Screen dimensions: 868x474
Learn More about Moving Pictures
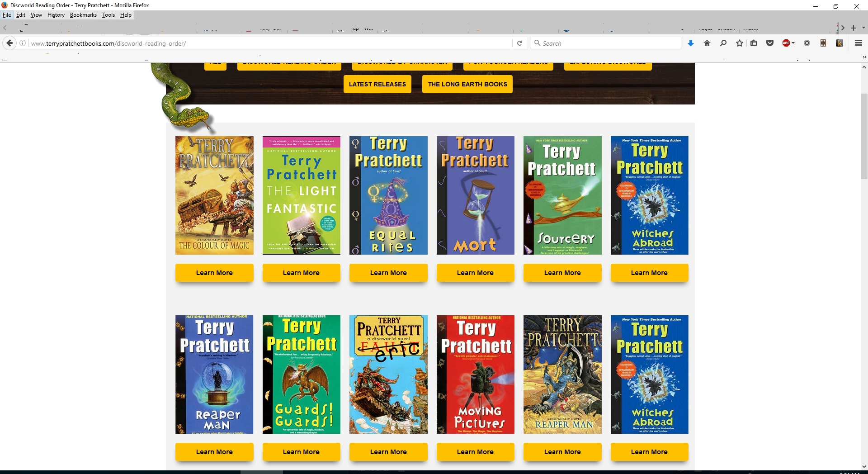point(475,452)
